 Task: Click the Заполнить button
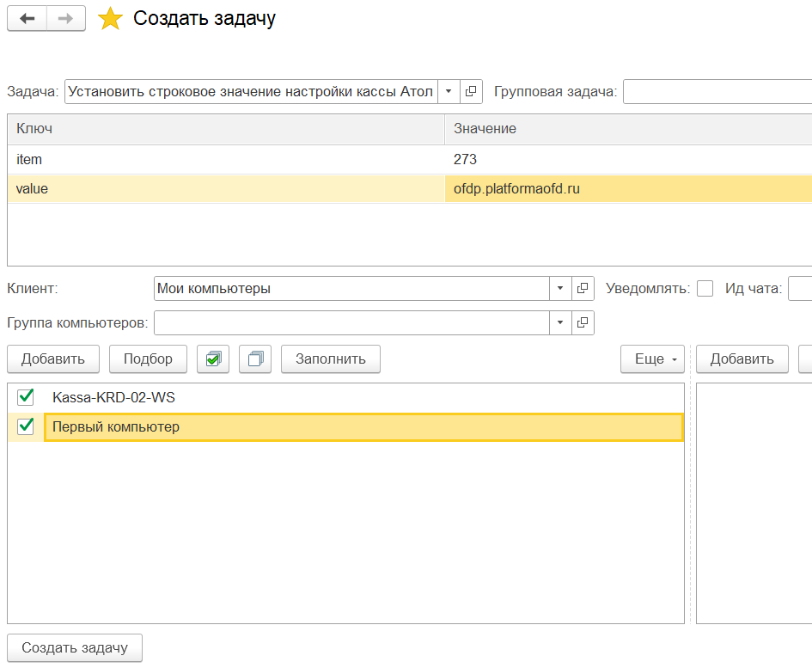pyautogui.click(x=331, y=359)
